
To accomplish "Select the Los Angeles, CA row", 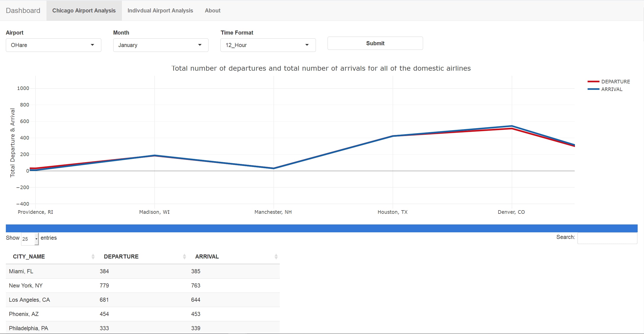I will click(143, 300).
